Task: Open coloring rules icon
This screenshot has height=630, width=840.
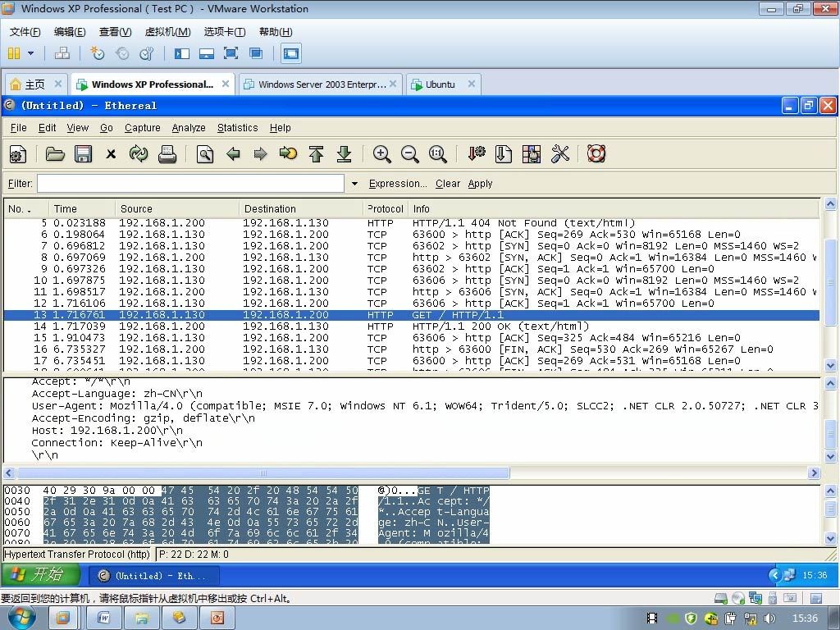Action: [x=532, y=154]
